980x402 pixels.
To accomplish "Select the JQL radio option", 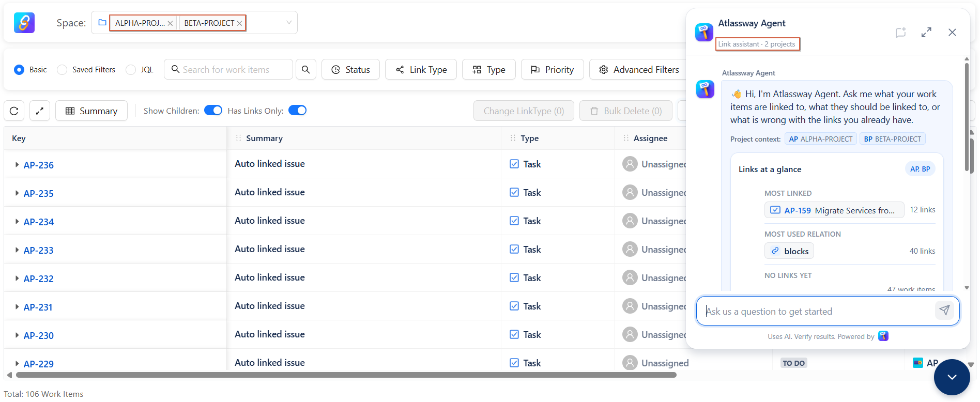I will point(131,70).
